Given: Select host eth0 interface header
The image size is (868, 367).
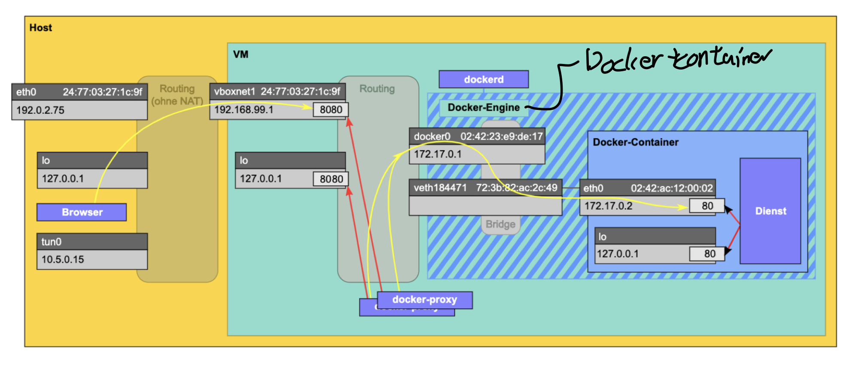Looking at the screenshot, I should (79, 92).
